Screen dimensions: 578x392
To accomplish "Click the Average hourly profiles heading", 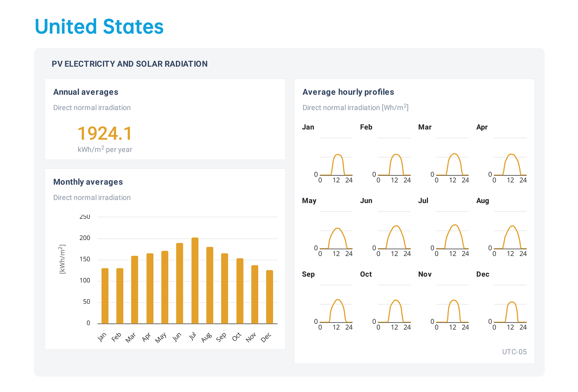I will (348, 92).
